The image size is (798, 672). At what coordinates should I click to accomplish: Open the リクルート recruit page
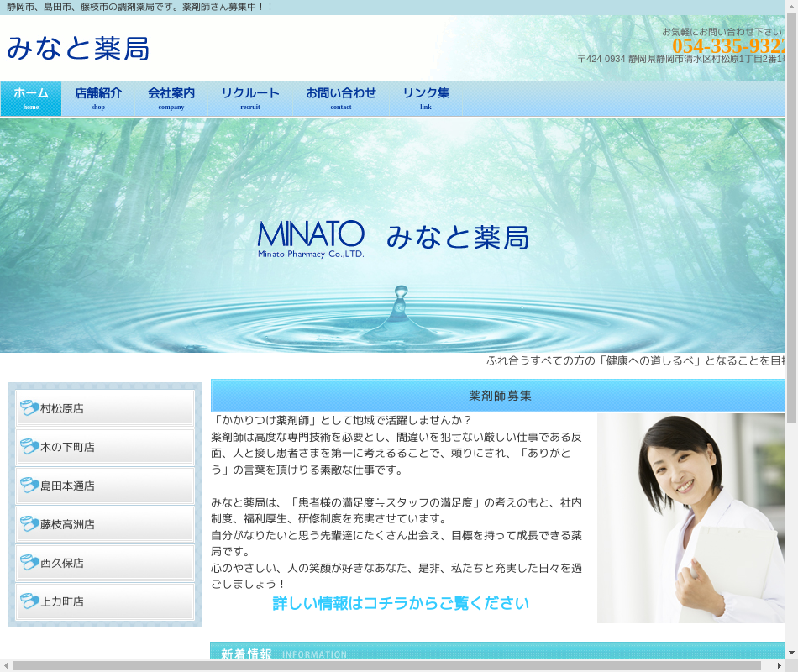[x=250, y=98]
